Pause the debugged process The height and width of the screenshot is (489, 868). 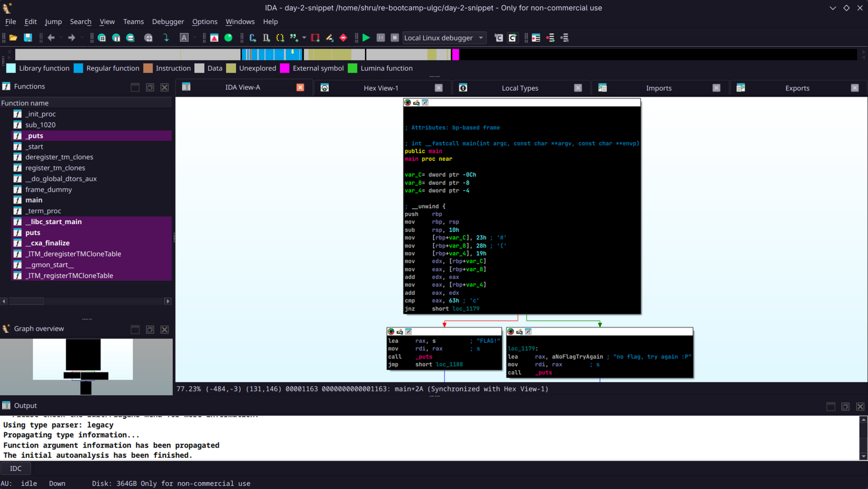pyautogui.click(x=381, y=38)
